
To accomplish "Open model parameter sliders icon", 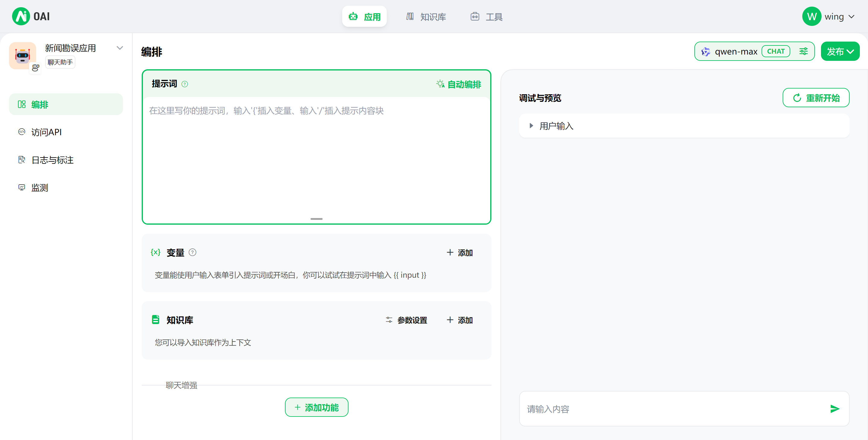I will [x=803, y=51].
